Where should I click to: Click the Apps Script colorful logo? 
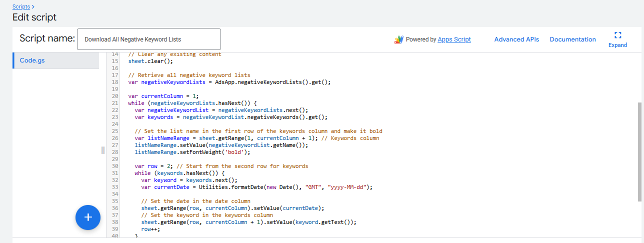398,39
